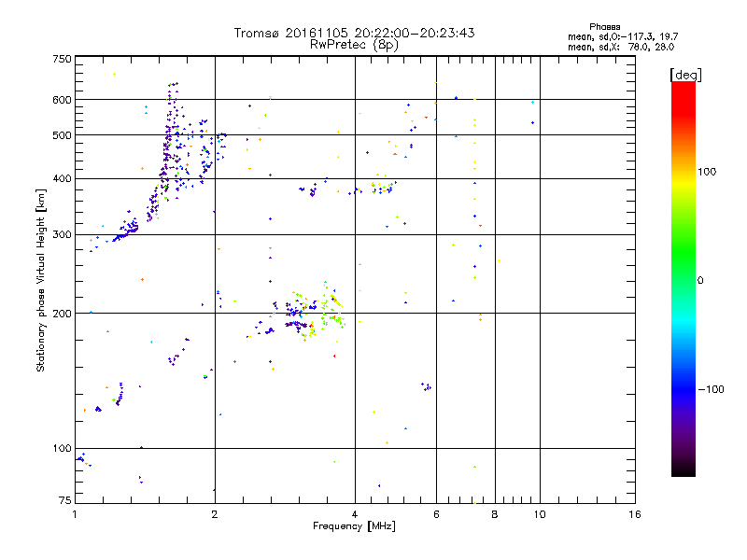747x560 pixels.
Task: Click the x-axis title 'Frequency [MHz]'
Action: (x=354, y=526)
